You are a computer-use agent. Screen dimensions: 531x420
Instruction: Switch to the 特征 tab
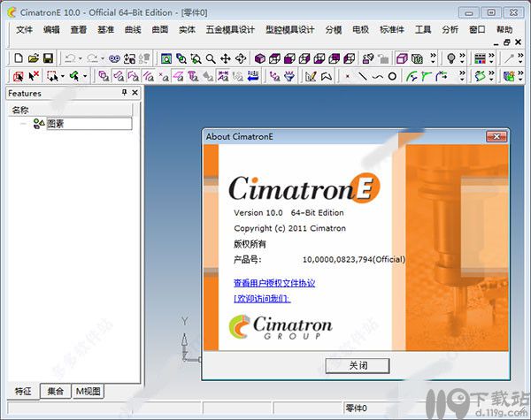[x=23, y=392]
